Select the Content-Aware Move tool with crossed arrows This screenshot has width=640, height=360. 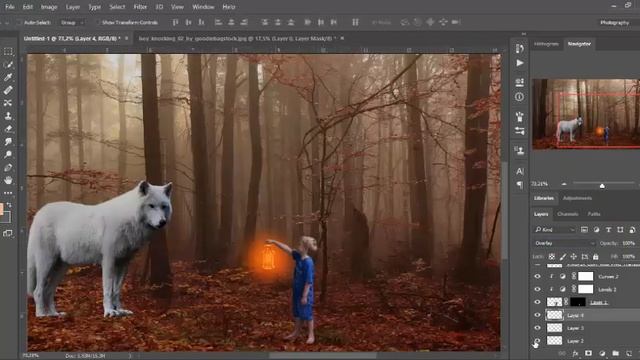[8, 103]
